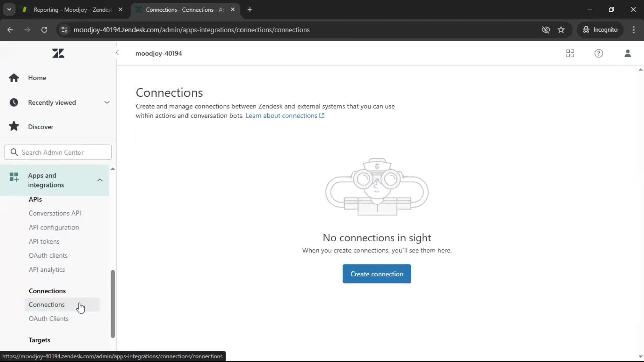644x362 pixels.
Task: Click sidebar scroll up arrow
Action: pos(113,169)
